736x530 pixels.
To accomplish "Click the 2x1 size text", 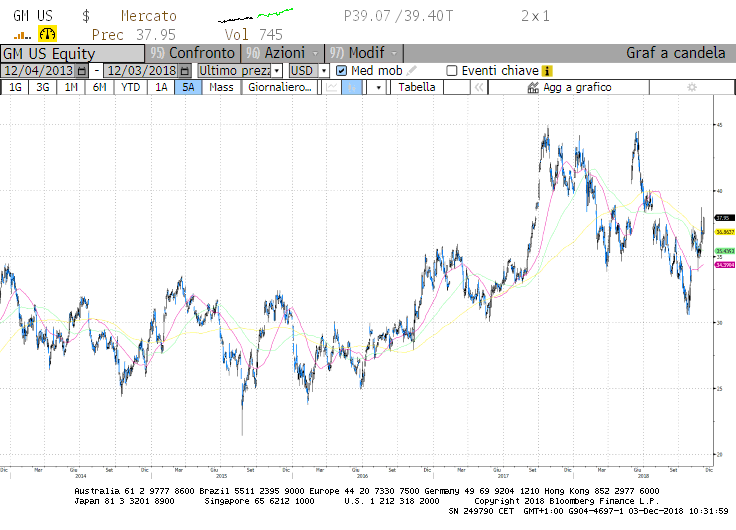I will (x=535, y=16).
